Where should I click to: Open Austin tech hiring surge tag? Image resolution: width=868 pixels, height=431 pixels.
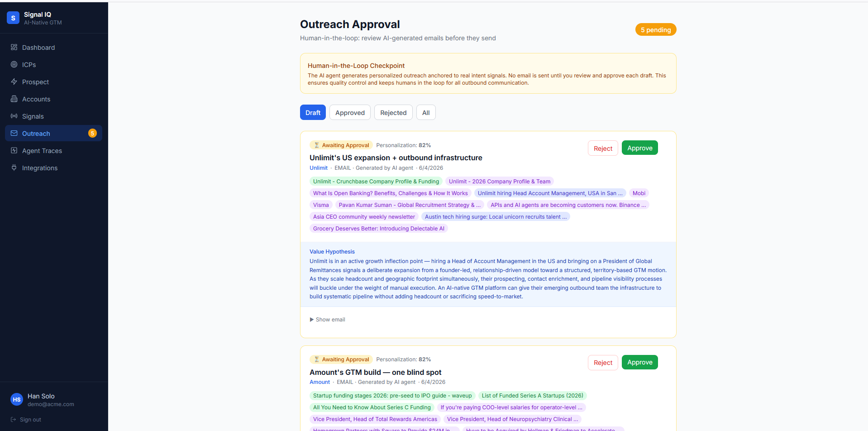coord(496,217)
